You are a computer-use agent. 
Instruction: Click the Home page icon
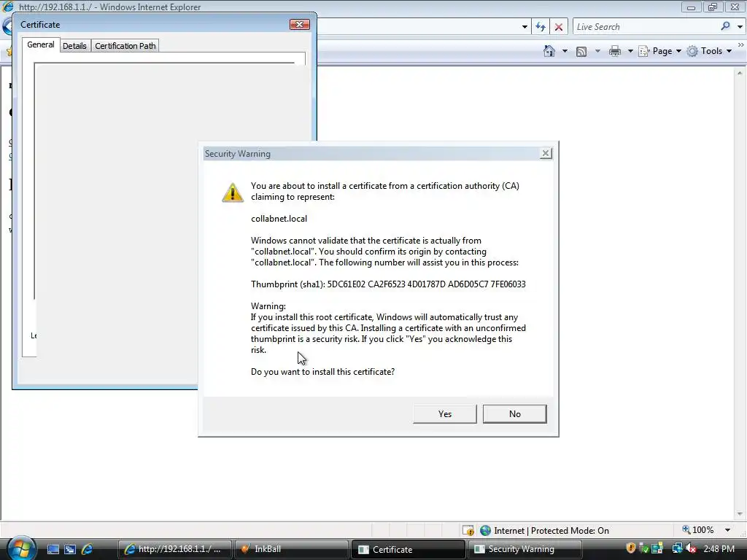coord(549,51)
